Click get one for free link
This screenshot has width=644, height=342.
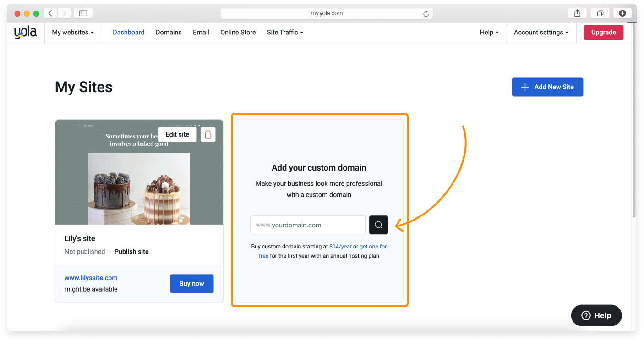(x=373, y=246)
